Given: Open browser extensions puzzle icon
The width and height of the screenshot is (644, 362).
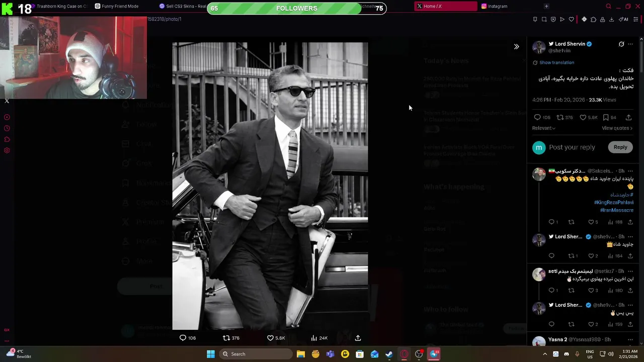Looking at the screenshot, I should (593, 19).
